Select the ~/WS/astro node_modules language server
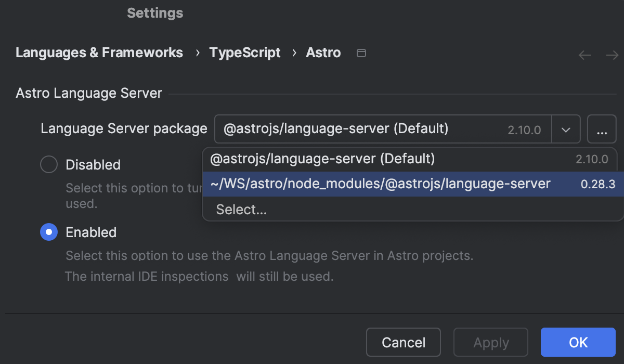The image size is (624, 364). pos(380,184)
